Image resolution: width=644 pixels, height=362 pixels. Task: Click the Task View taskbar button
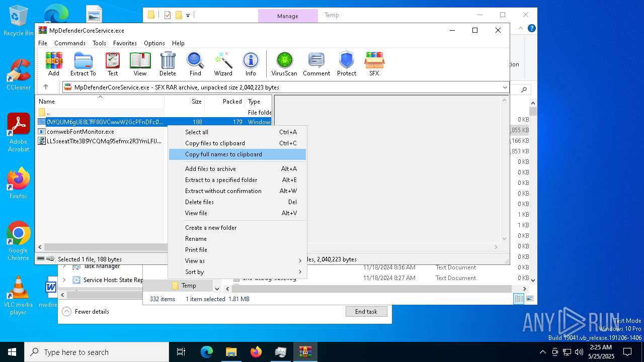(x=181, y=352)
